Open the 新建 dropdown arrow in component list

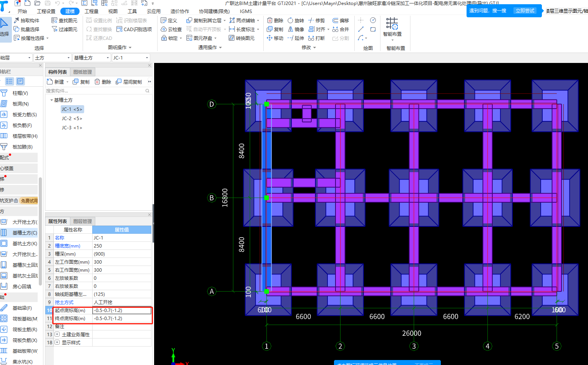pyautogui.click(x=67, y=82)
